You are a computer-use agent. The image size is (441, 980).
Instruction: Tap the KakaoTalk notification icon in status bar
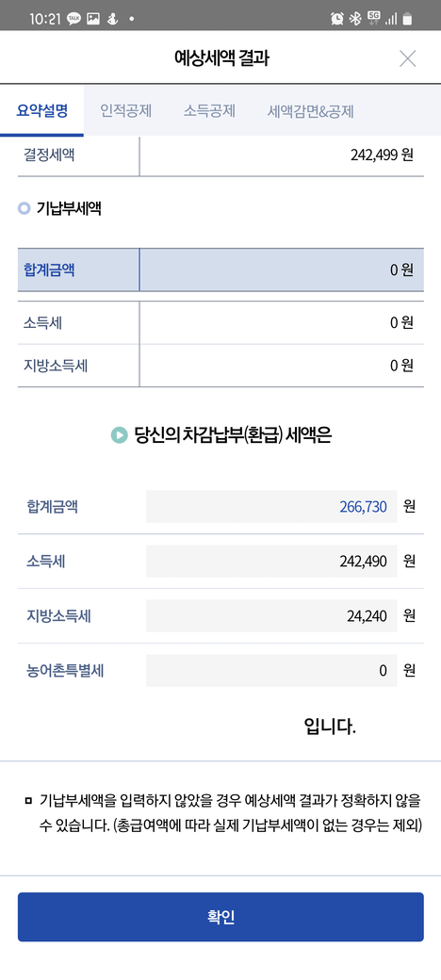click(73, 19)
